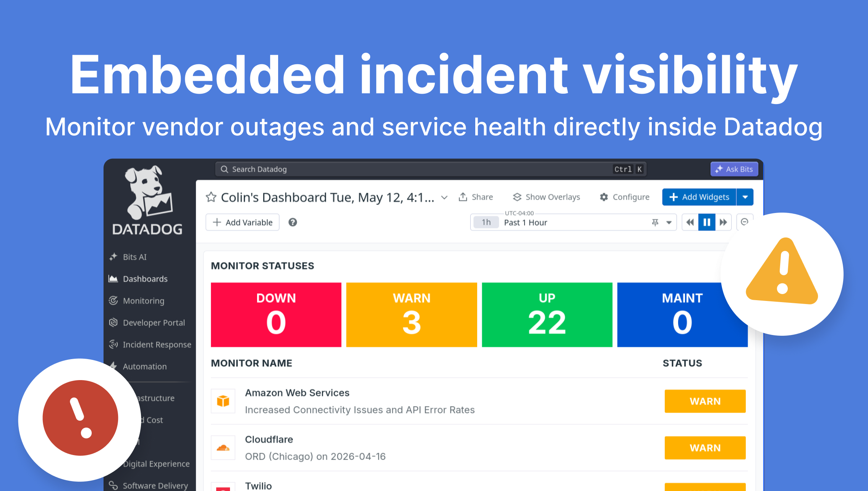Click the Datadog logo in sidebar
This screenshot has width=868, height=491.
(148, 201)
